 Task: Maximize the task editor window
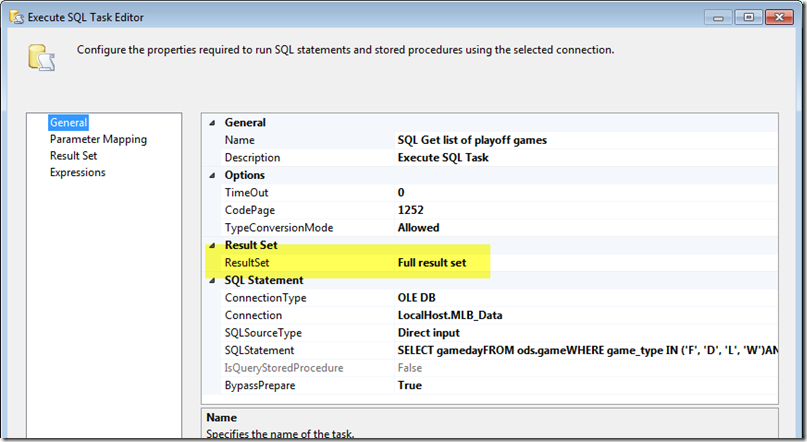(747, 17)
